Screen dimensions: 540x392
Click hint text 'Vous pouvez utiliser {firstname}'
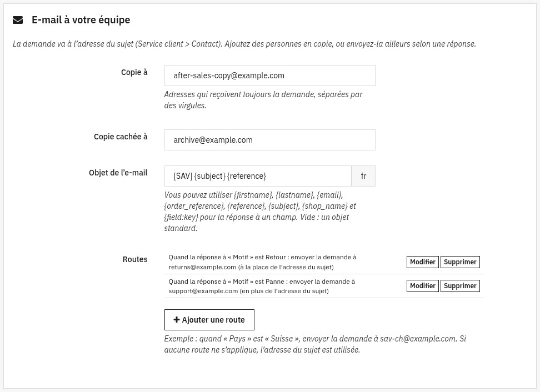pos(260,212)
